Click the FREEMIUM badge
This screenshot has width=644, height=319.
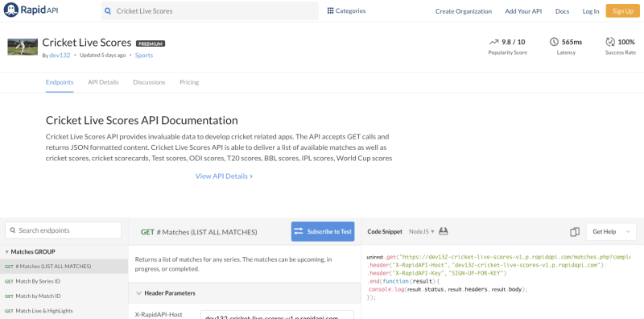[151, 43]
